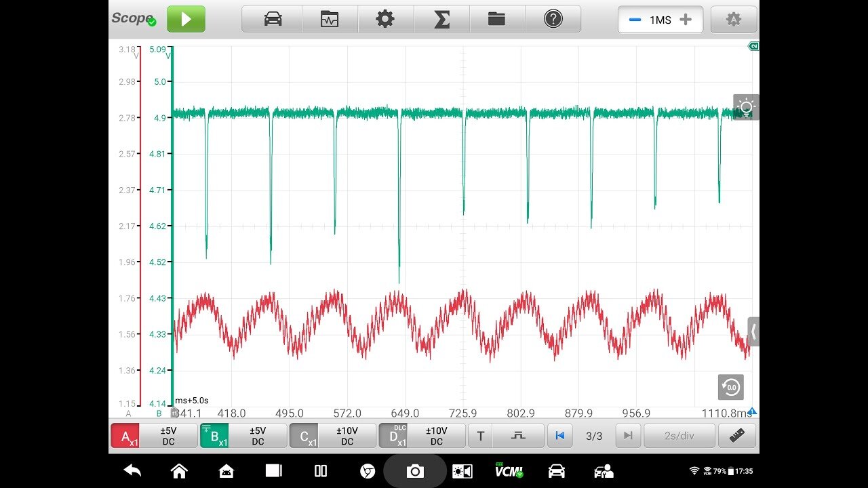Click the 17:35 clock
Image resolution: width=868 pixels, height=488 pixels.
744,471
